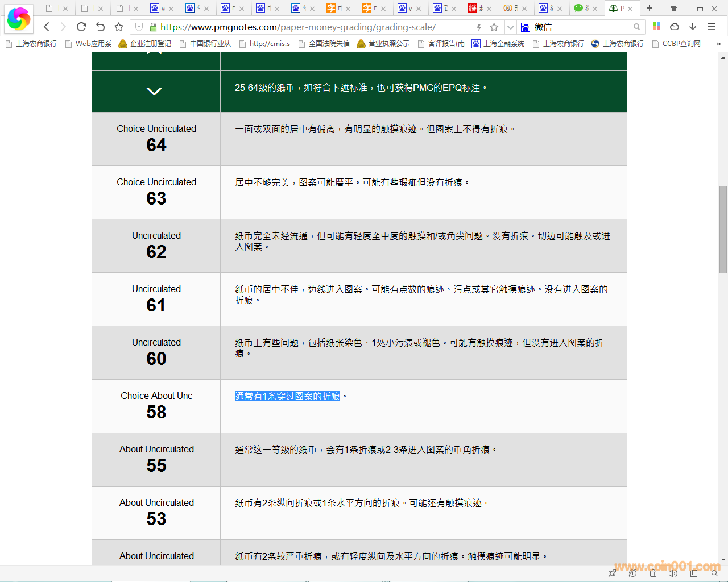Open the 中国银行业从 bookmark
This screenshot has height=582, width=728.
pyautogui.click(x=205, y=44)
